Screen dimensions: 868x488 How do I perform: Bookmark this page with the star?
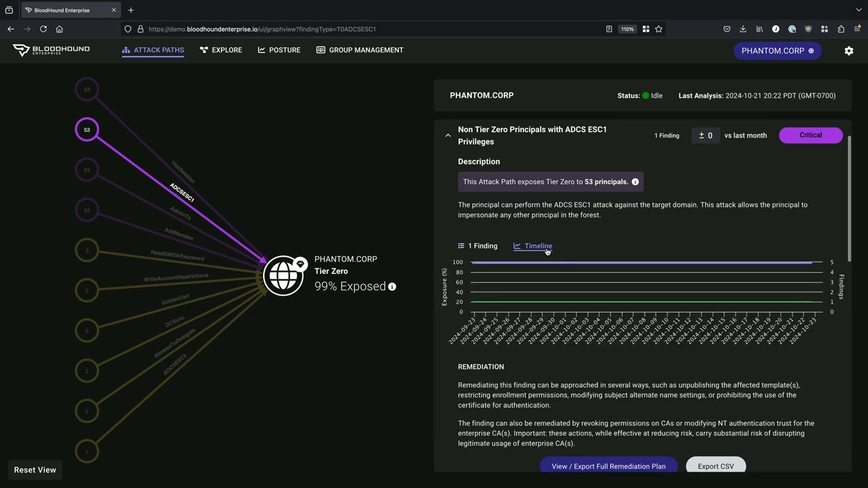pos(658,29)
